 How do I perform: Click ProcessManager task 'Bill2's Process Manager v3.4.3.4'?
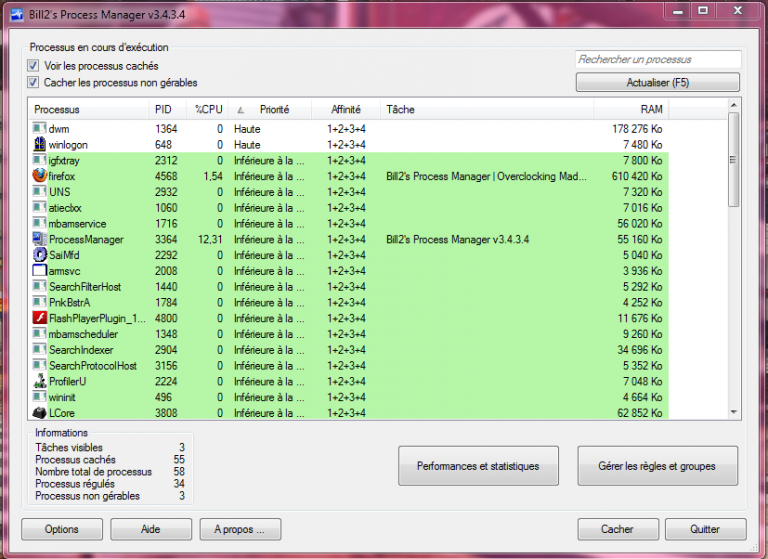(x=457, y=239)
